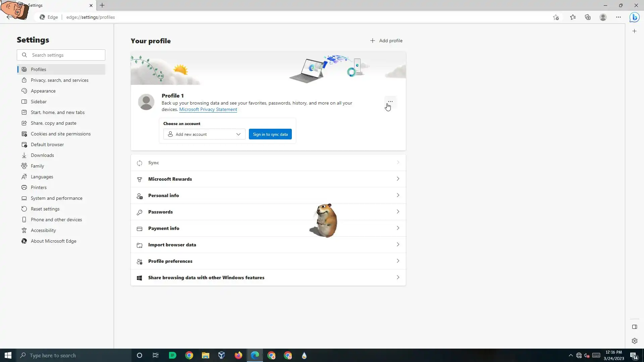Viewport: 644px width, 362px height.
Task: Click the sidebar customize gear icon
Action: 634,341
